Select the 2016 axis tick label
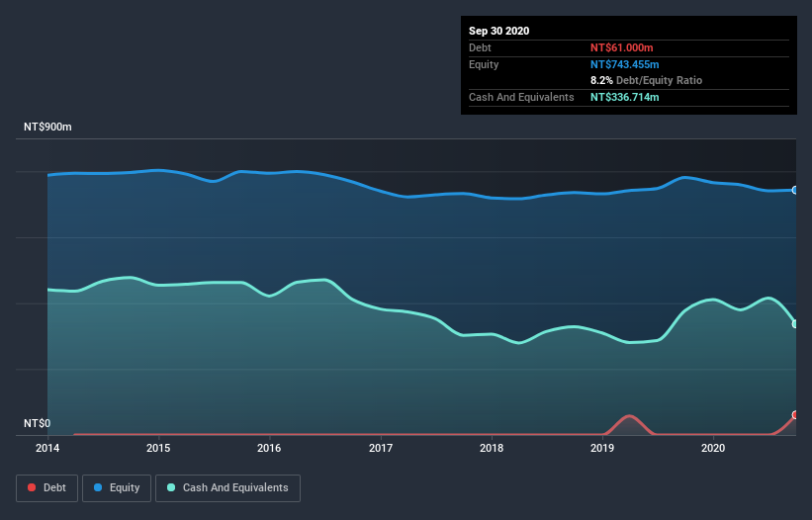 (x=269, y=448)
